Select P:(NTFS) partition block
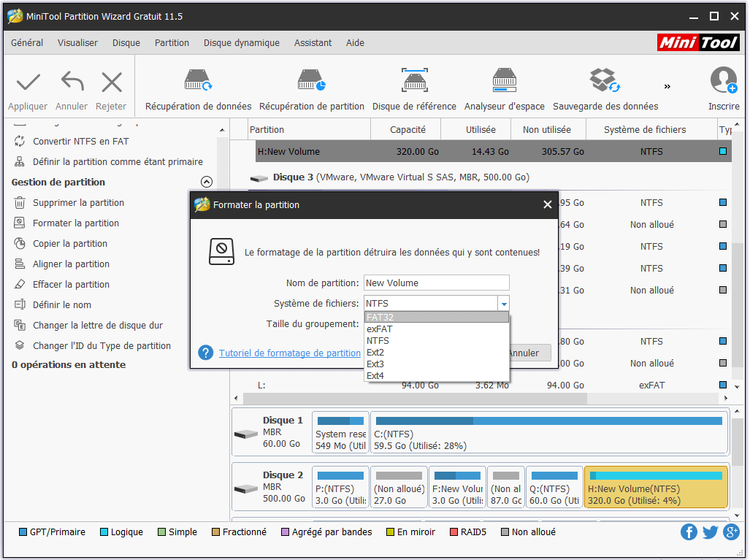The width and height of the screenshot is (750, 560). click(340, 487)
